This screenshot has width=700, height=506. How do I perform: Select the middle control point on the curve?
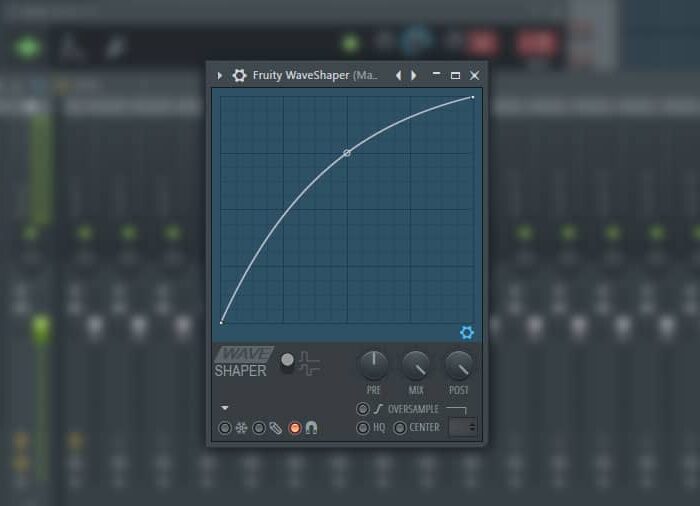point(347,153)
